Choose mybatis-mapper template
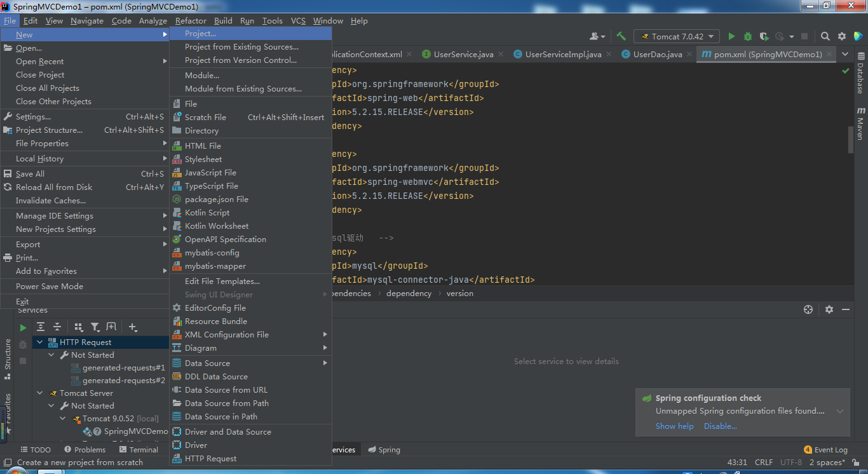The height and width of the screenshot is (474, 868). 250,266
